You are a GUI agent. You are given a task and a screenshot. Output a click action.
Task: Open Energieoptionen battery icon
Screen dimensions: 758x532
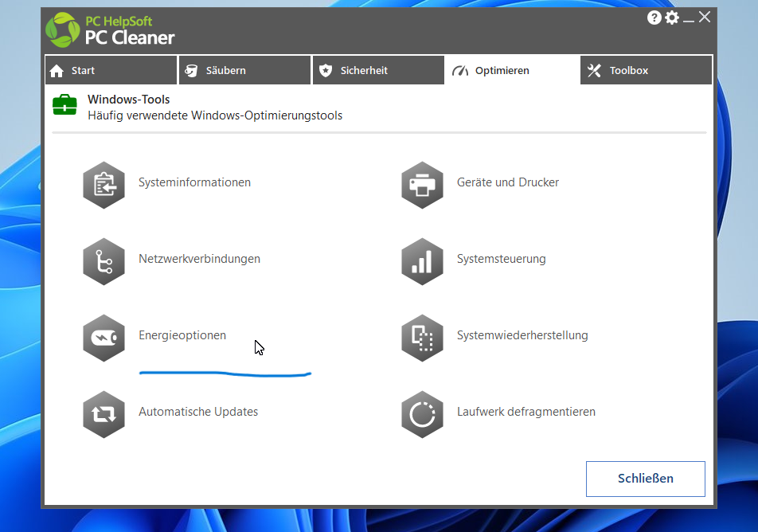click(x=104, y=338)
